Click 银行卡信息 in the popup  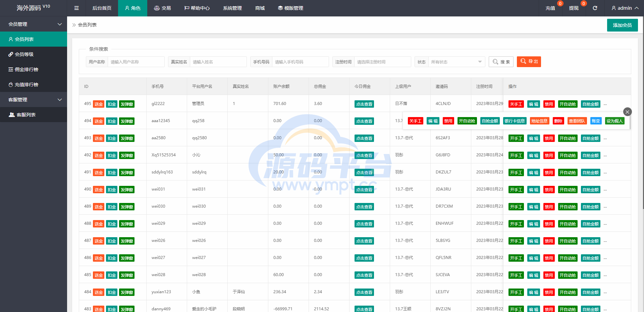(x=515, y=121)
